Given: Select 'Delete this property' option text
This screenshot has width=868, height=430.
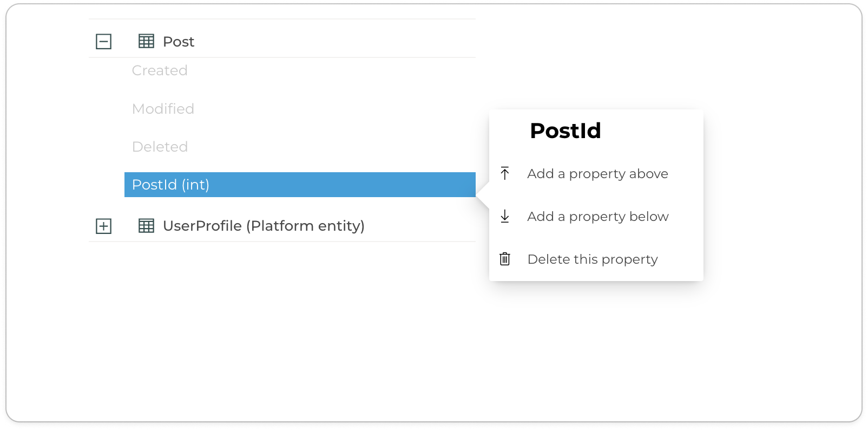Looking at the screenshot, I should point(593,259).
